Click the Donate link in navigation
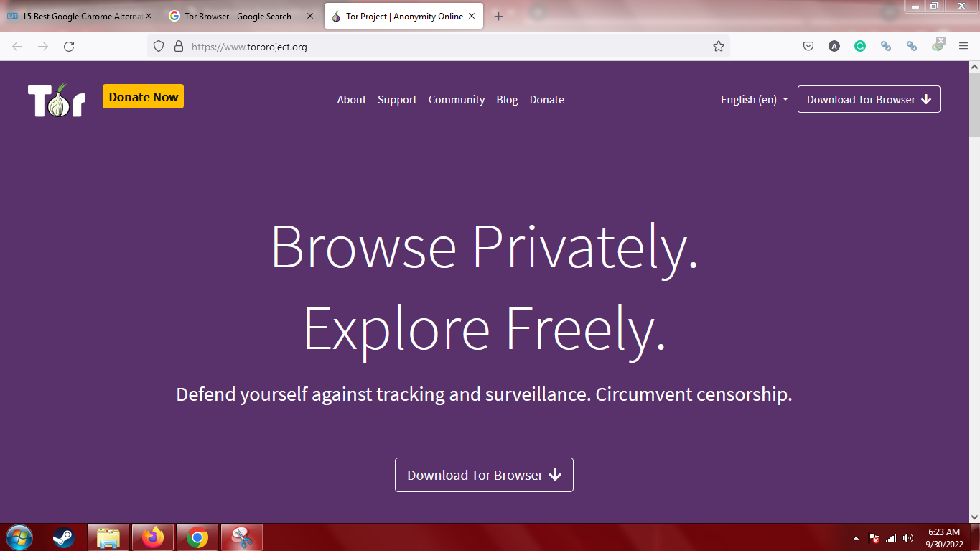980x551 pixels. [547, 100]
